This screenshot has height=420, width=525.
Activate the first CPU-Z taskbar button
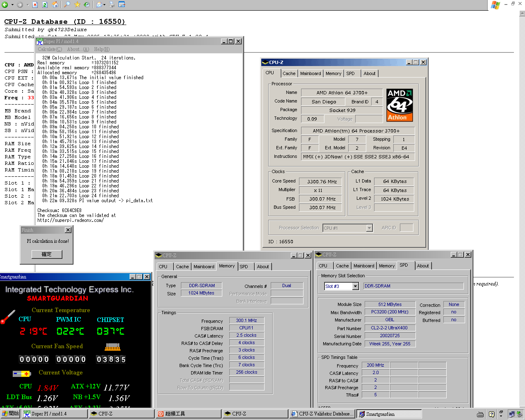[x=121, y=413]
